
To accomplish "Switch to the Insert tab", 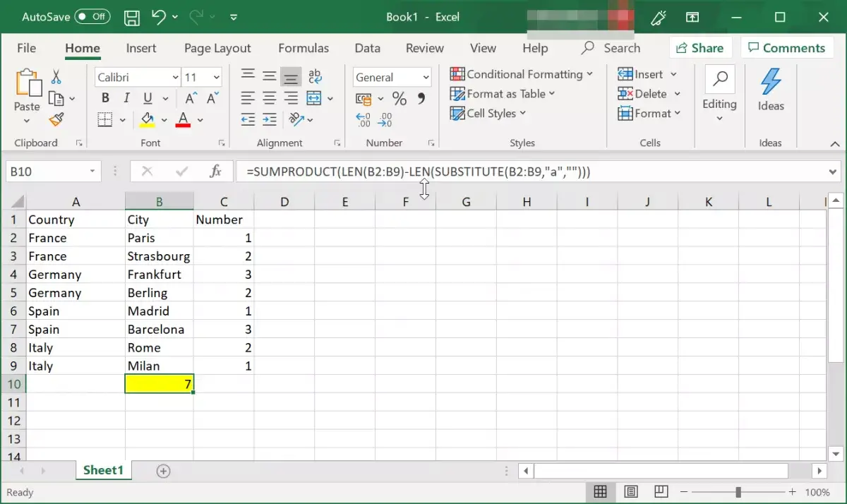I will coord(141,48).
